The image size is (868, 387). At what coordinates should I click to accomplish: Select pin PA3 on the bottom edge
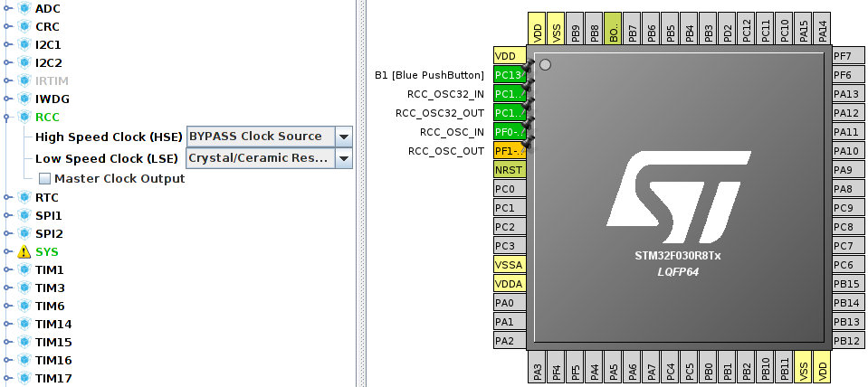tap(538, 367)
